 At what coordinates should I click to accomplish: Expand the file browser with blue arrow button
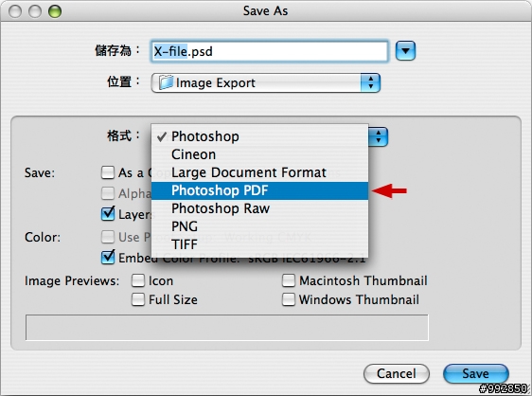coord(405,51)
